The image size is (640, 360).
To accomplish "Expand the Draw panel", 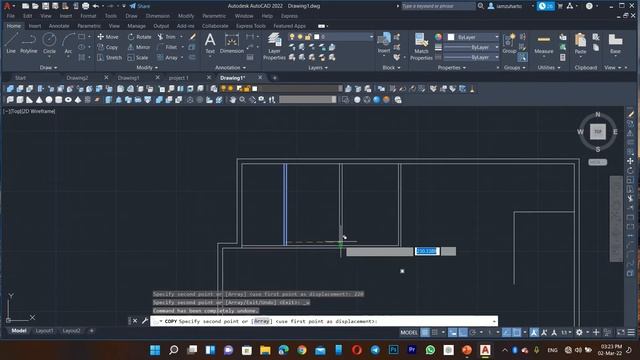I will point(49,67).
